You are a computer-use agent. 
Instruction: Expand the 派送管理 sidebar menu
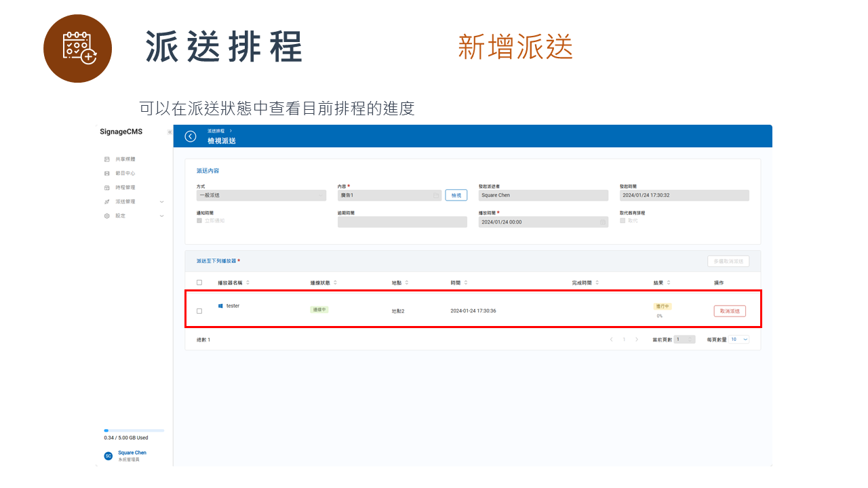click(161, 201)
